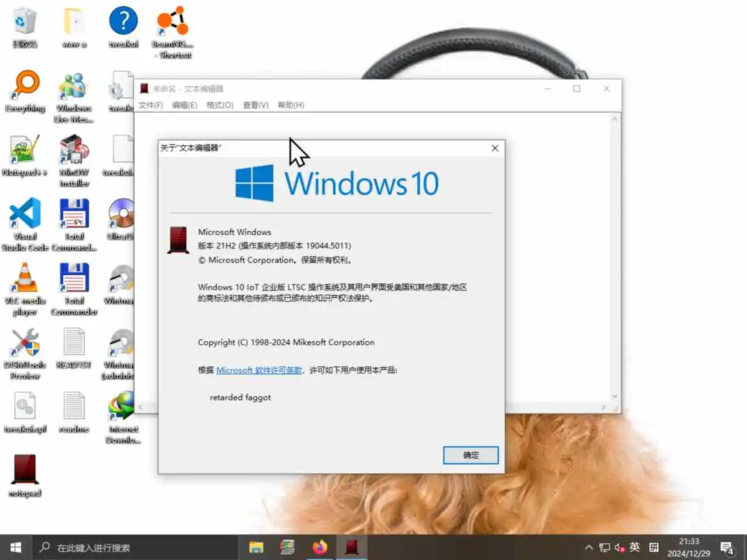Select the tweakui.cpl file icon

point(25,412)
